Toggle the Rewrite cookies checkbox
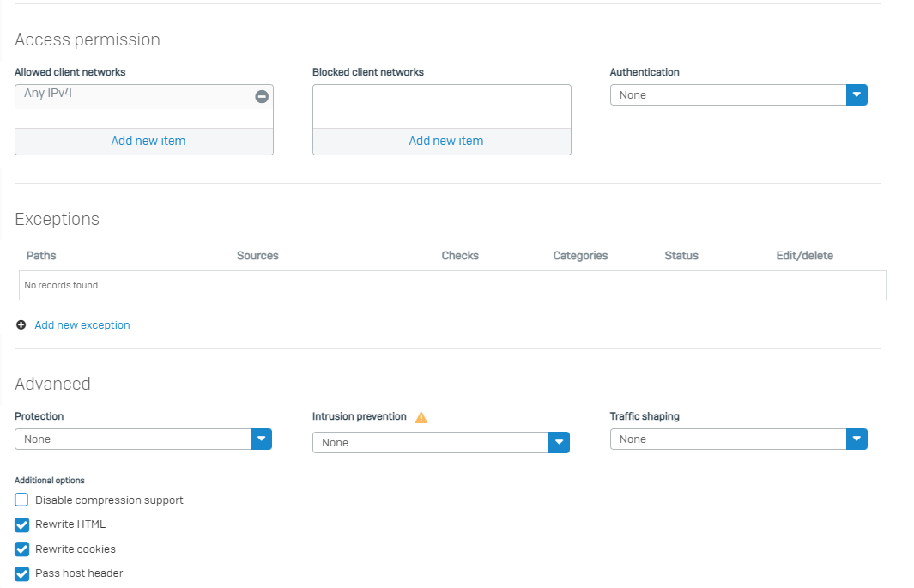This screenshot has width=914, height=588. tap(22, 549)
